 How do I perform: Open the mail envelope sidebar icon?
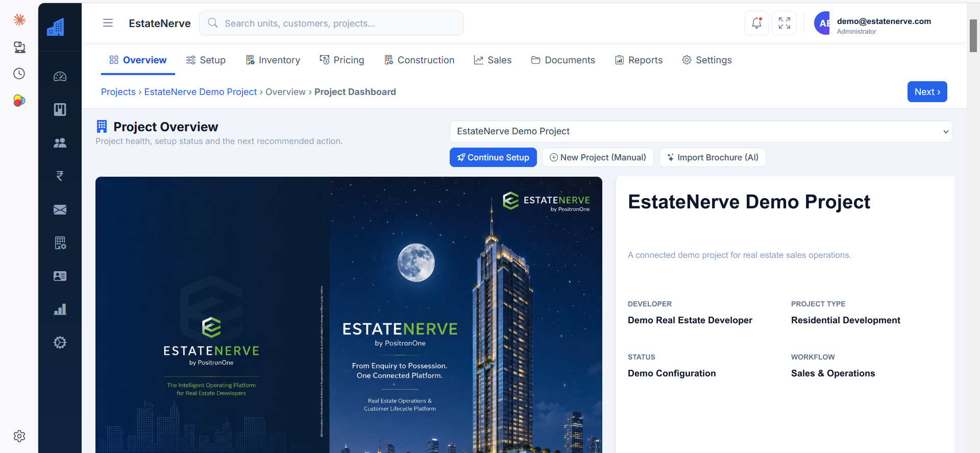[60, 209]
